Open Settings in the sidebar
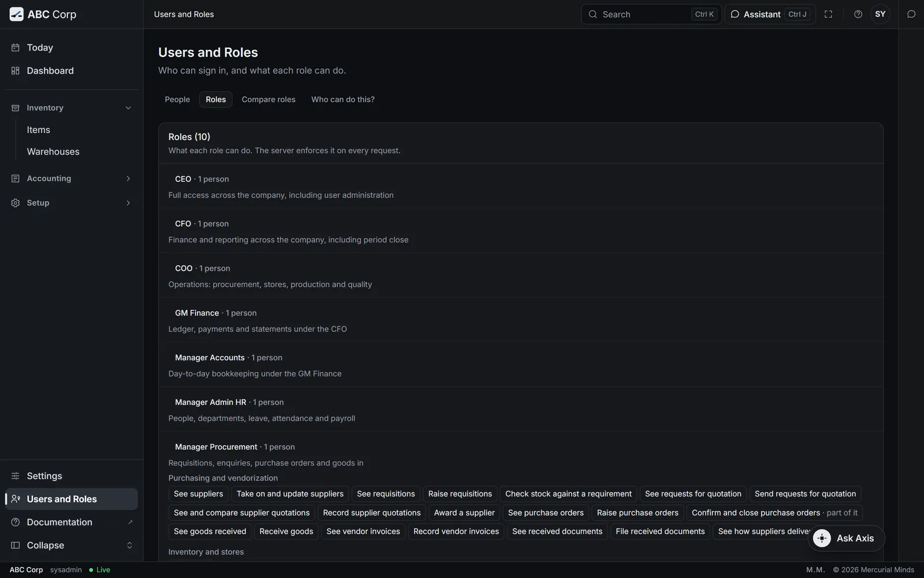The height and width of the screenshot is (578, 924). [72, 476]
